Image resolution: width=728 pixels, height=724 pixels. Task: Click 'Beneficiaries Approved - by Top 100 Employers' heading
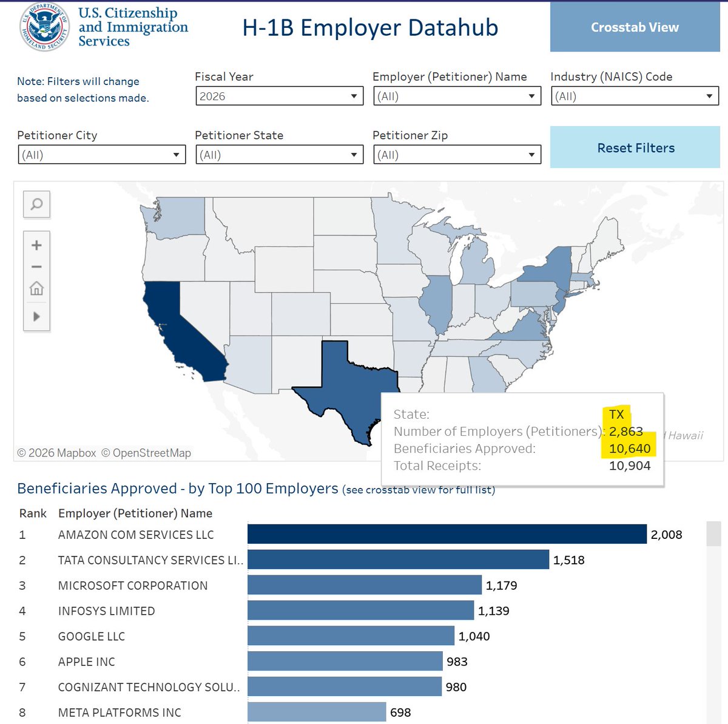pos(178,489)
